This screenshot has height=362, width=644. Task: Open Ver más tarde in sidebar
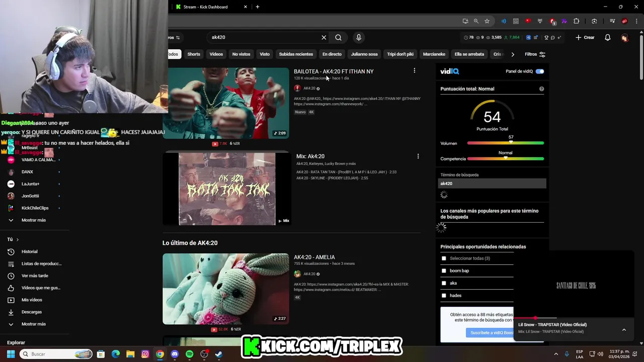pyautogui.click(x=34, y=276)
